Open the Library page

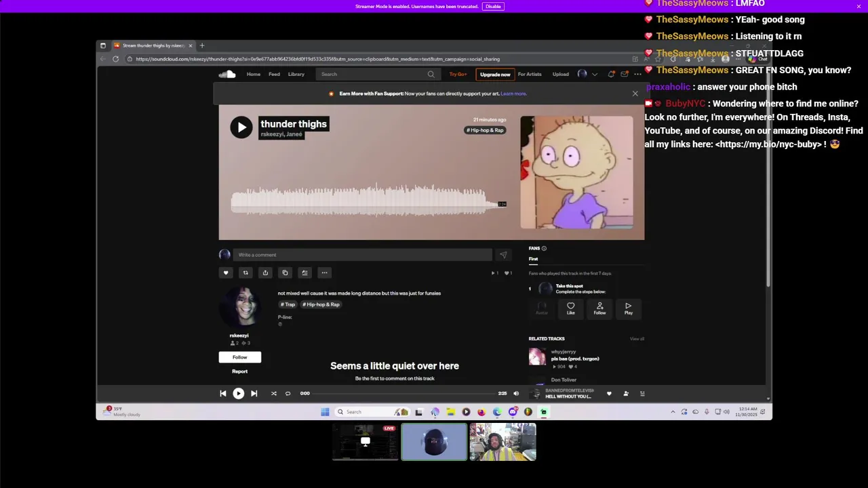(296, 74)
